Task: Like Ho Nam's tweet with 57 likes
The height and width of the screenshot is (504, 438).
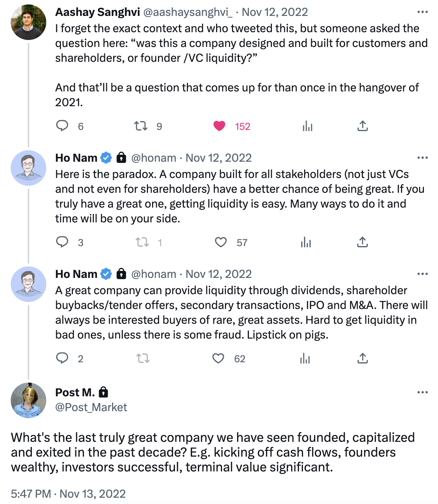Action: click(221, 242)
